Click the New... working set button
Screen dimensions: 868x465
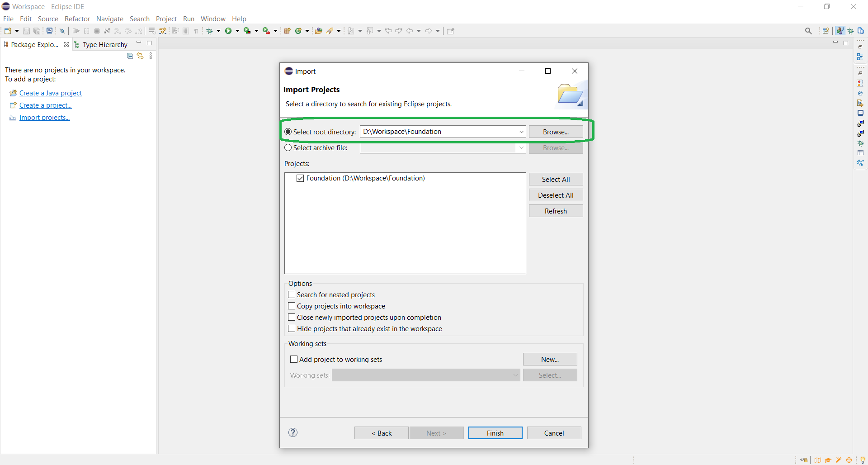550,359
